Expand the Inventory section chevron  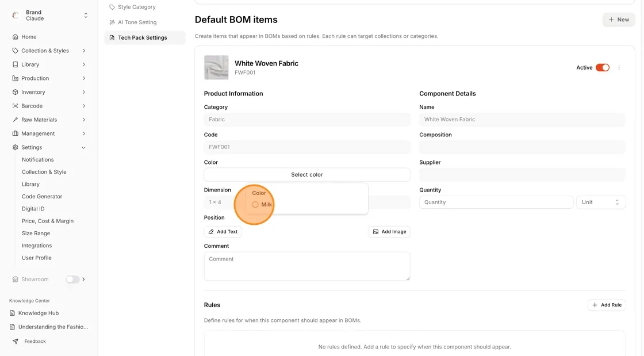point(84,92)
